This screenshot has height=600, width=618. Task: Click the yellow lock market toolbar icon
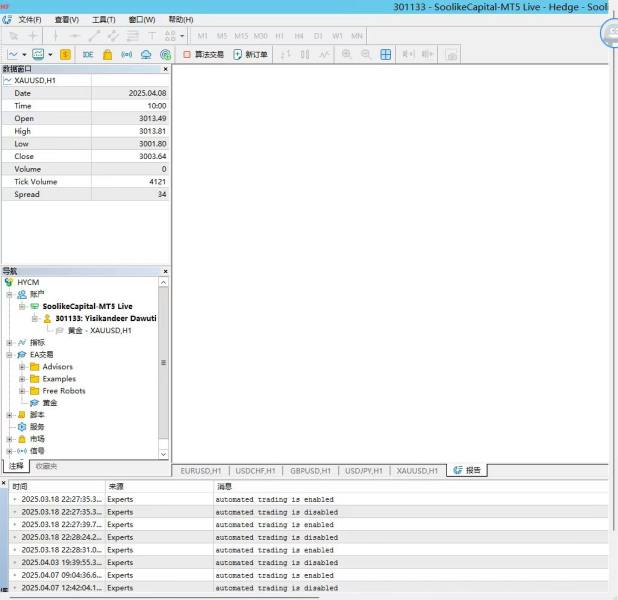point(107,54)
